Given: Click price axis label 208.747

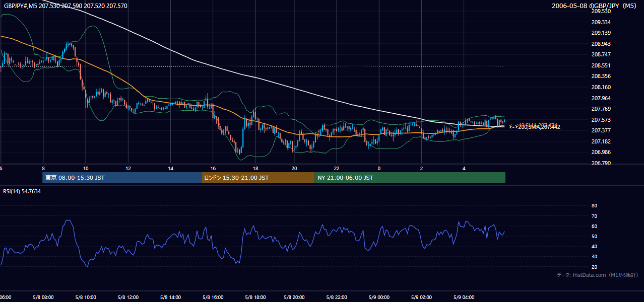Looking at the screenshot, I should (601, 54).
